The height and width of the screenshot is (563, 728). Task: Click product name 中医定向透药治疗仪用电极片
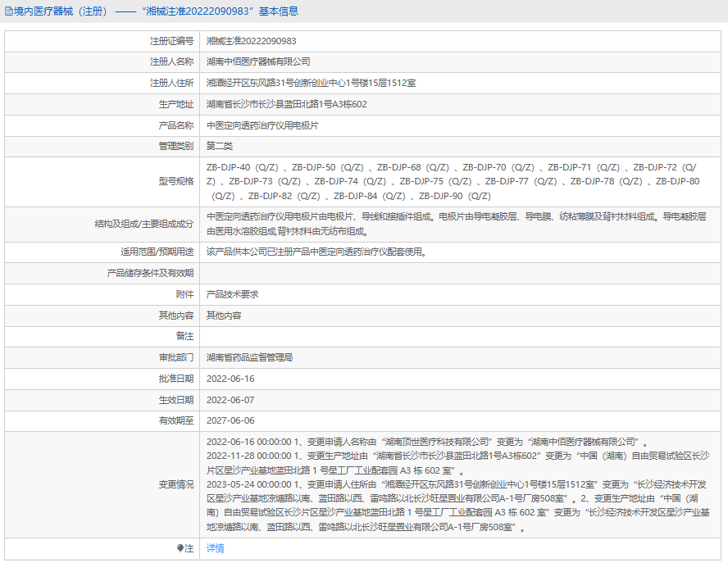pyautogui.click(x=262, y=125)
